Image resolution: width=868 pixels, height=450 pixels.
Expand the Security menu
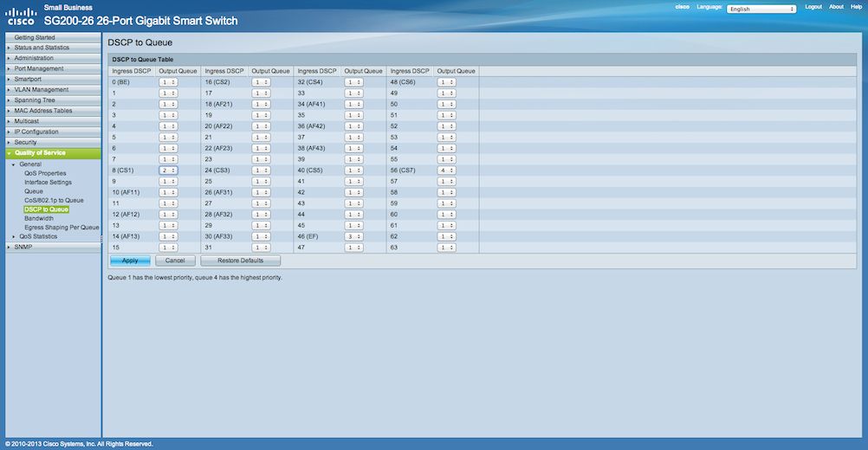click(x=25, y=142)
